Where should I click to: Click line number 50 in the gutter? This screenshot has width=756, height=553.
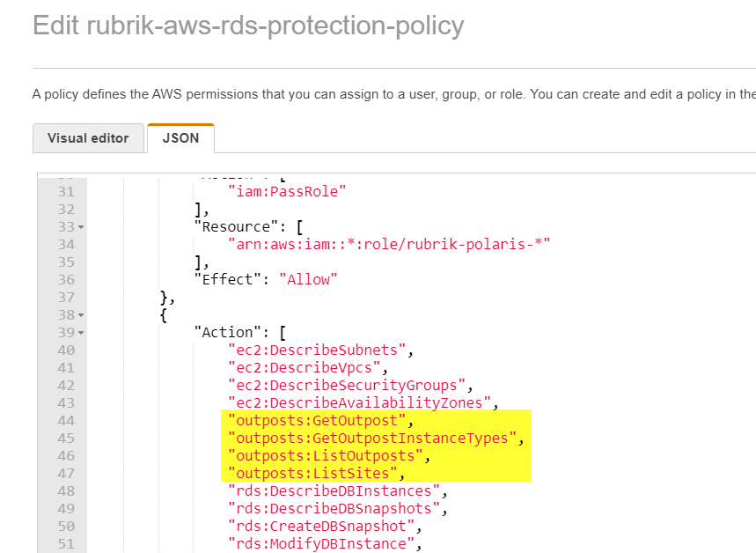point(67,527)
